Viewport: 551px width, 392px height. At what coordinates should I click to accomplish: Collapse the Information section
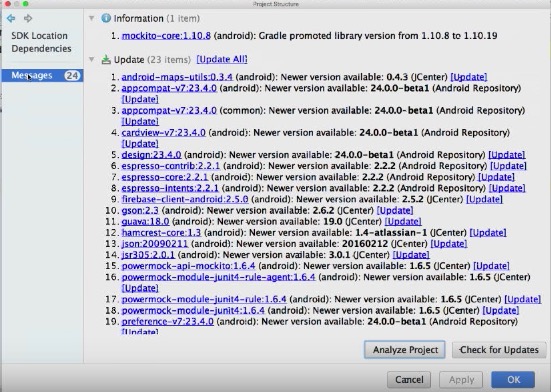point(92,18)
